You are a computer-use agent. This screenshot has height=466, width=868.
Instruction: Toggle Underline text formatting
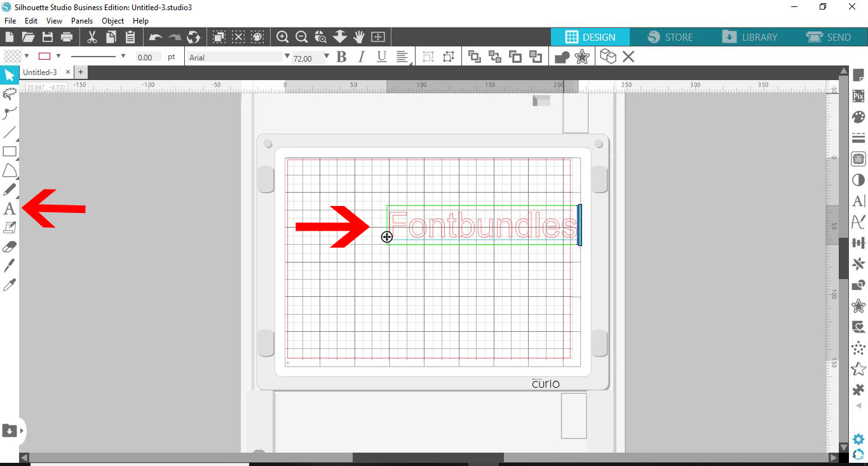(x=381, y=57)
